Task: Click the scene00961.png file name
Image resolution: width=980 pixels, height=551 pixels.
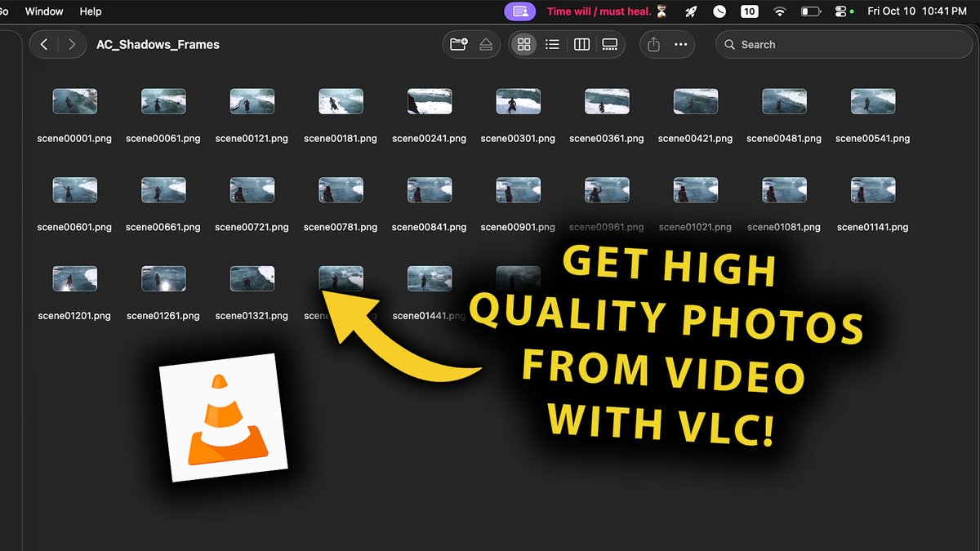Action: point(607,227)
